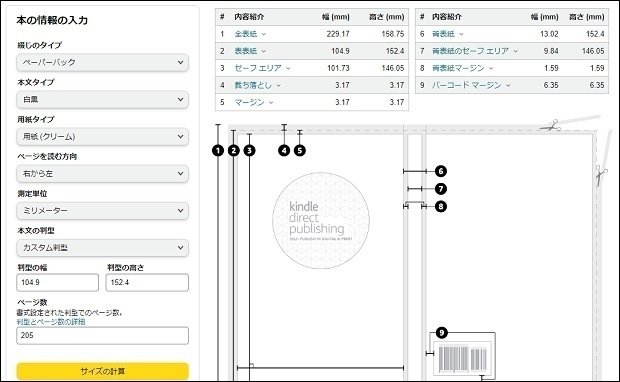Click the 158.75 height value for 全表紙
This screenshot has height=382, width=620.
(393, 34)
